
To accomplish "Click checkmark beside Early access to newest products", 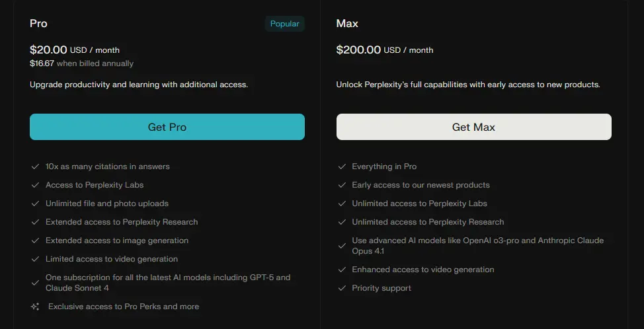I will point(342,185).
